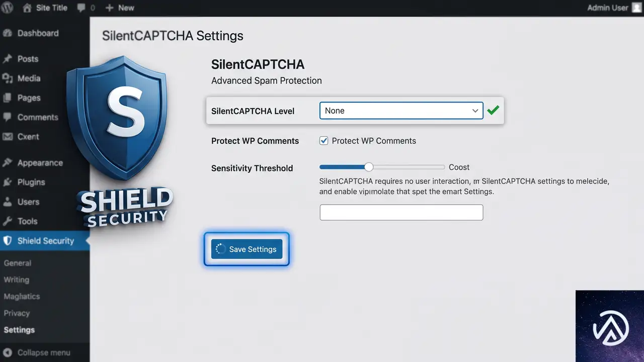Click the Sensitivity Threshold label
644x362 pixels.
pos(252,168)
